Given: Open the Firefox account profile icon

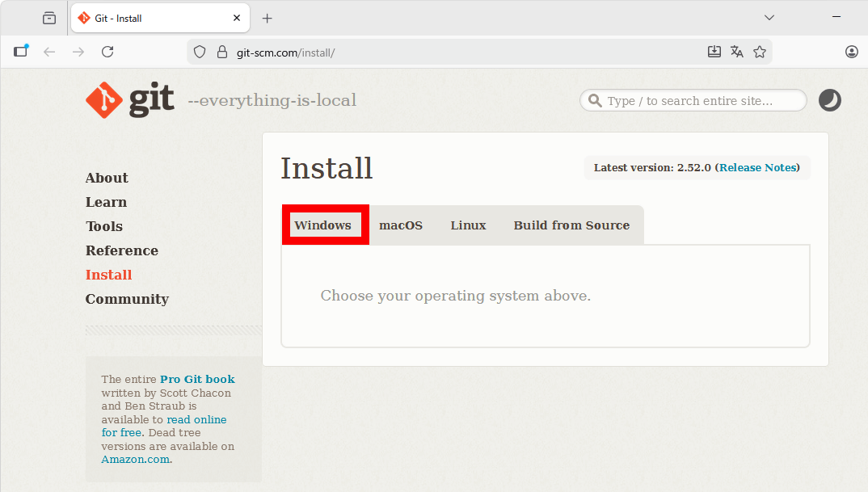Looking at the screenshot, I should 852,52.
